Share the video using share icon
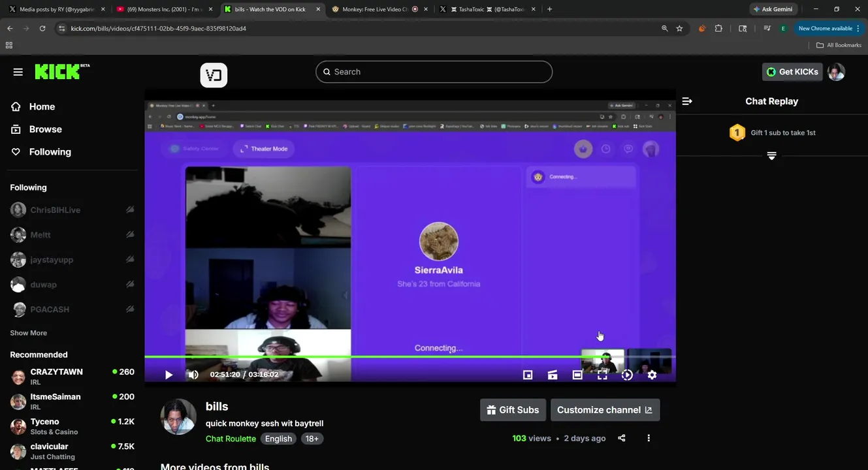 [x=622, y=438]
